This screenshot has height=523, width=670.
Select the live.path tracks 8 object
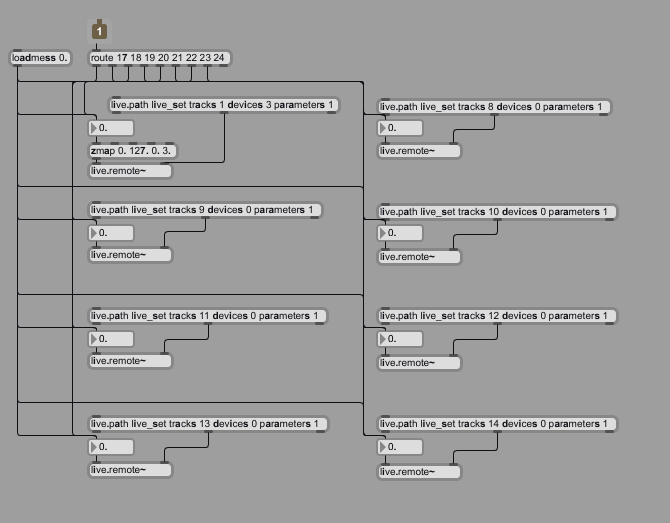(x=494, y=107)
